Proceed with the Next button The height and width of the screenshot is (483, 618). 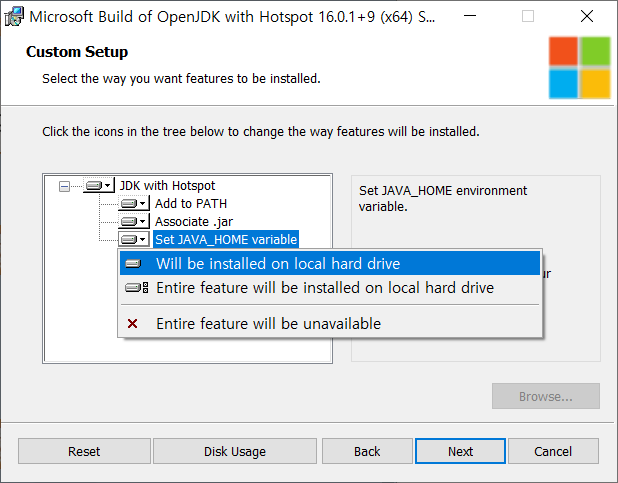tap(460, 451)
